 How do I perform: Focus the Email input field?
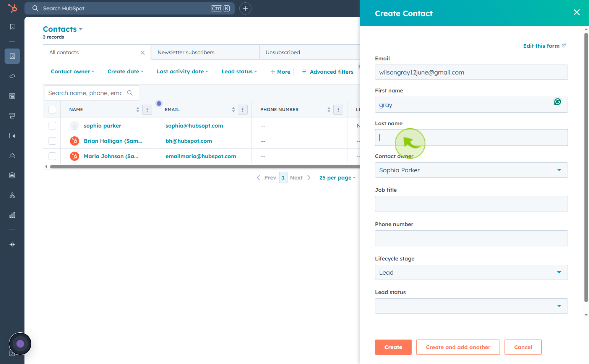tap(471, 72)
